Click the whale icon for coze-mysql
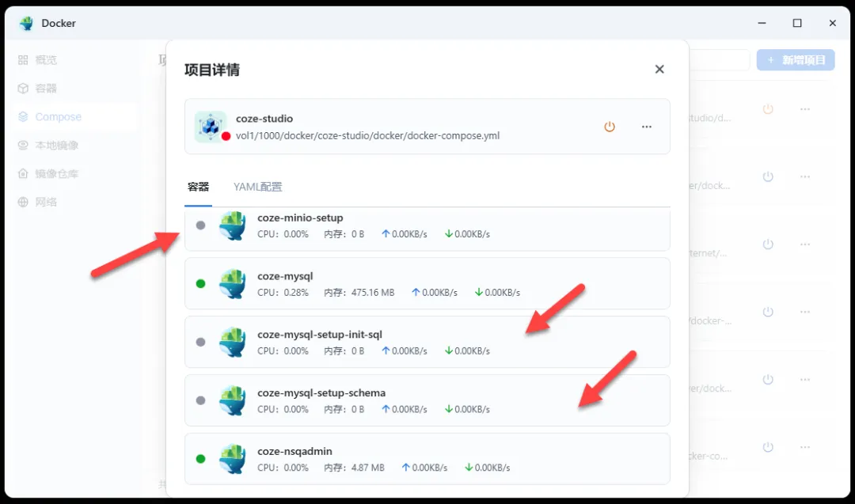The width and height of the screenshot is (855, 504). pyautogui.click(x=232, y=284)
